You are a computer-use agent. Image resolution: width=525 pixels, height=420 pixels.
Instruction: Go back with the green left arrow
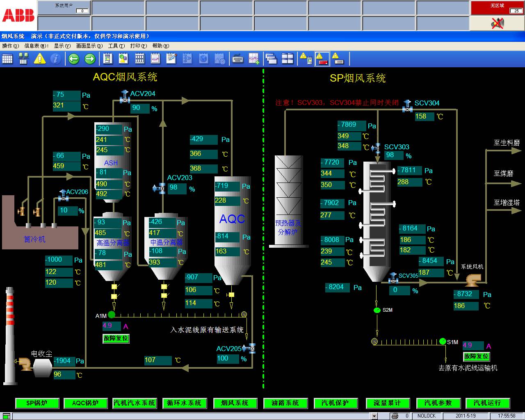pos(73,59)
